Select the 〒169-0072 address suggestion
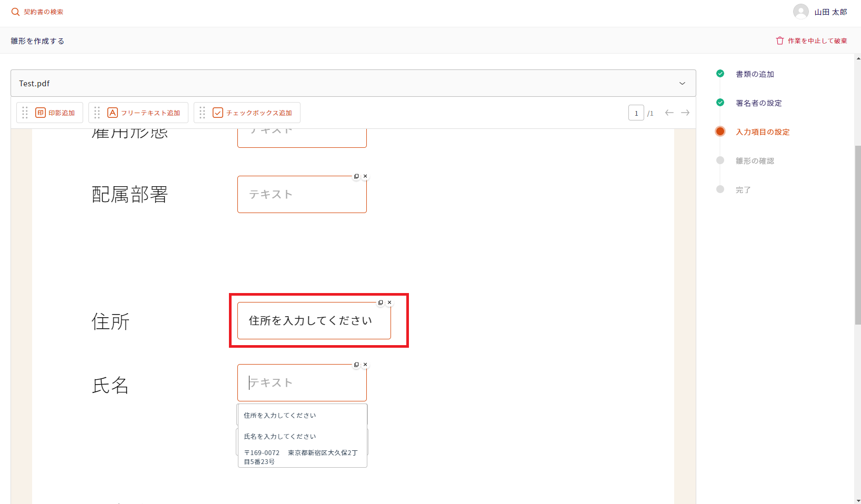 [301, 457]
